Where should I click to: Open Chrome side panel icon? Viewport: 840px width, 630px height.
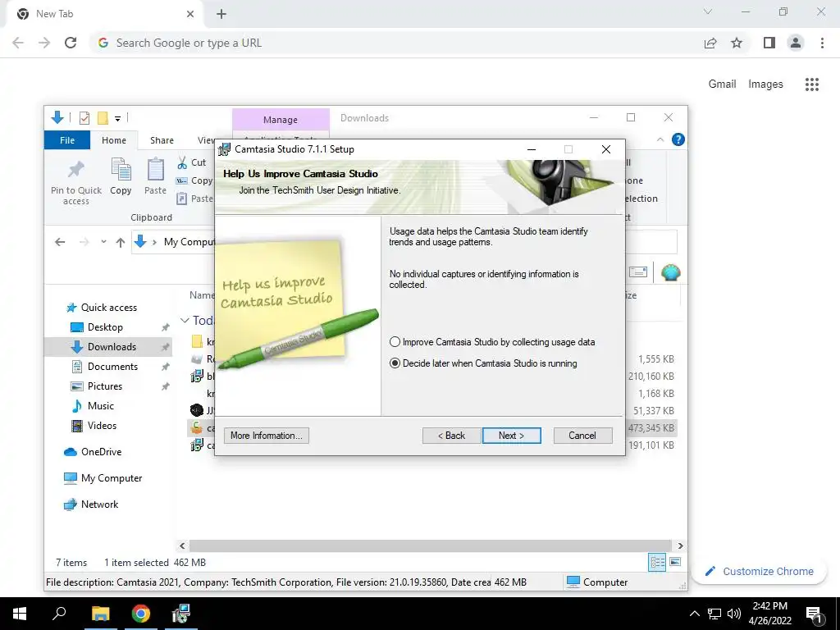769,43
